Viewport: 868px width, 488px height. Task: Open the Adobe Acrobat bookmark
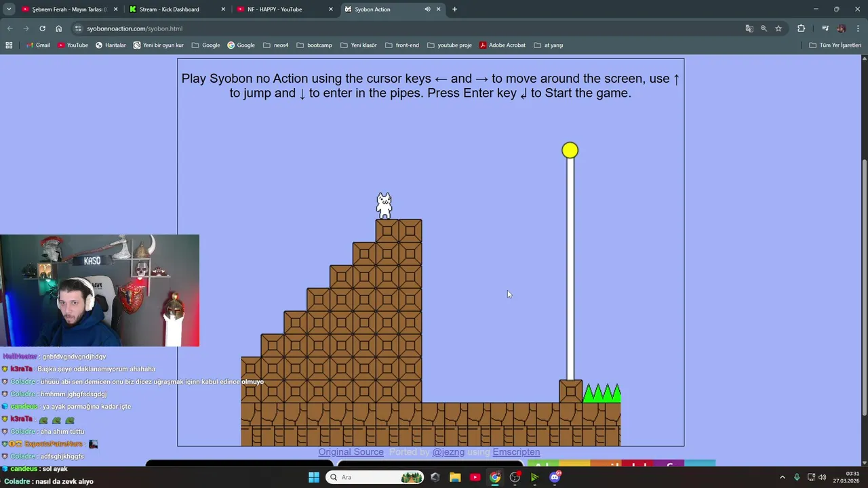pyautogui.click(x=502, y=45)
